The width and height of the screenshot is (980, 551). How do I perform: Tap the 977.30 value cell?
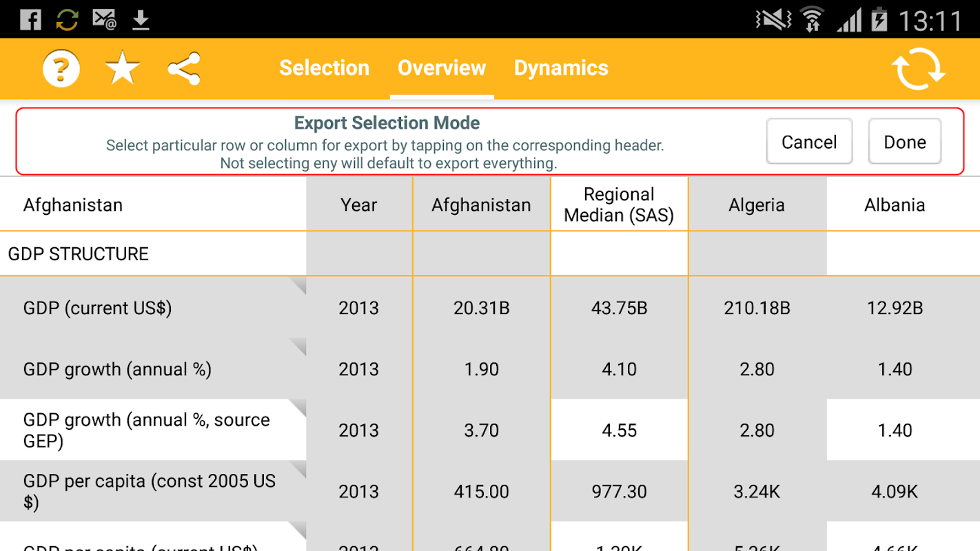tap(620, 492)
